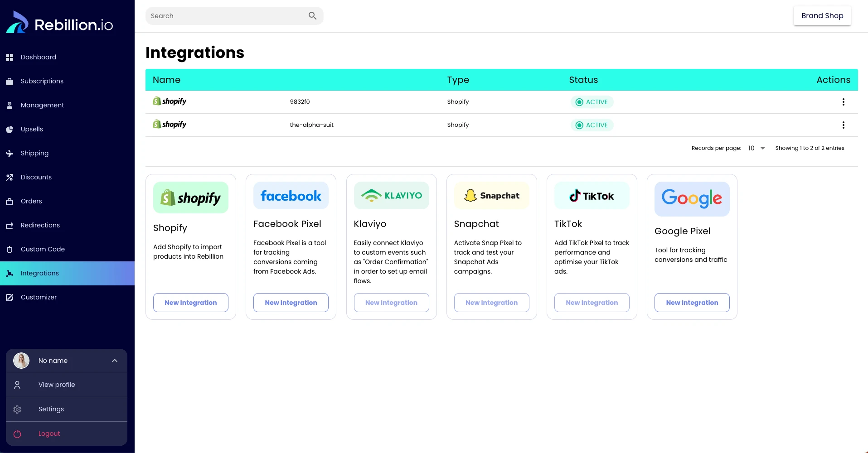This screenshot has width=868, height=453.
Task: Open the records per page dropdown
Action: tap(756, 148)
